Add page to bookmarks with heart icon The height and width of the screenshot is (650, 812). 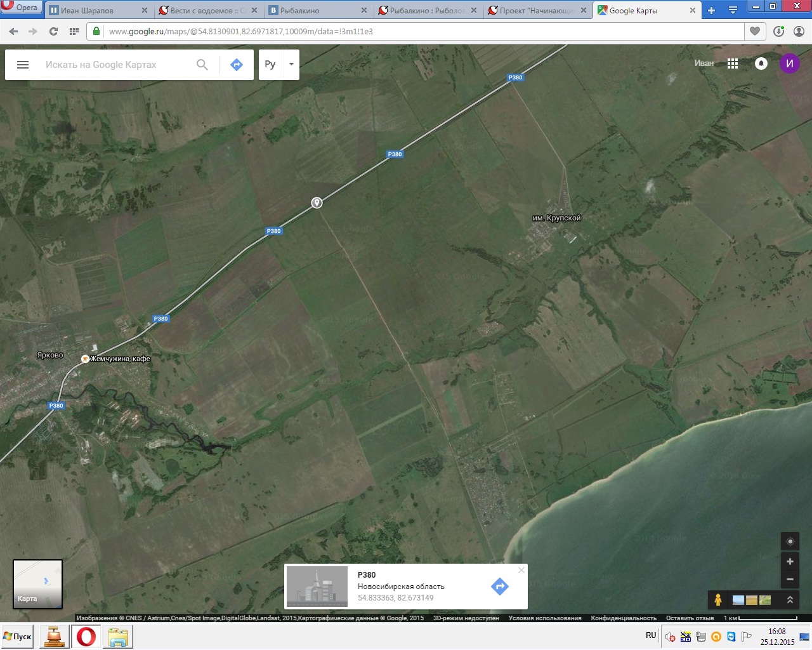[755, 31]
